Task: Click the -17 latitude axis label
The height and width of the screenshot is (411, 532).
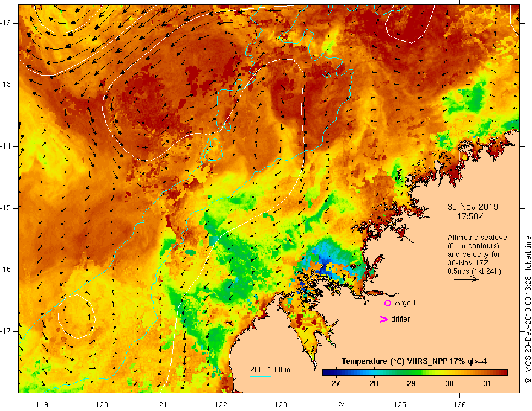Action: [5, 331]
